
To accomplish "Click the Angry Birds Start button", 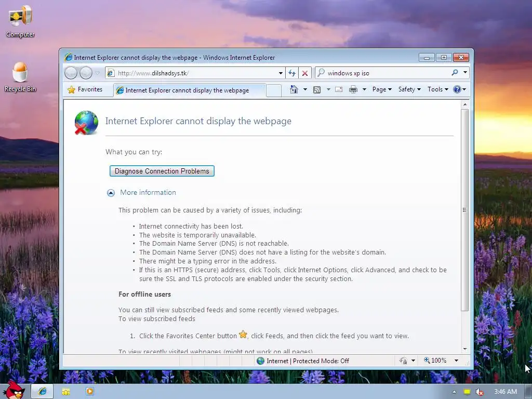I will 15,390.
